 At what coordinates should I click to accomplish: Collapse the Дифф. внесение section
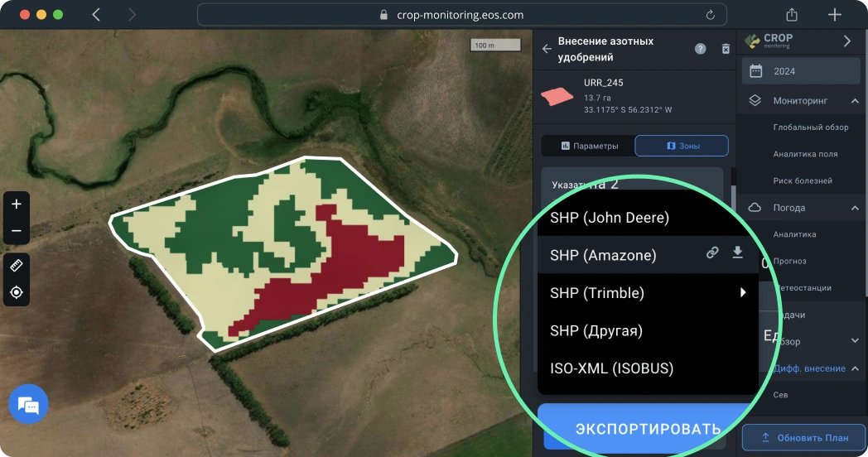(x=854, y=368)
